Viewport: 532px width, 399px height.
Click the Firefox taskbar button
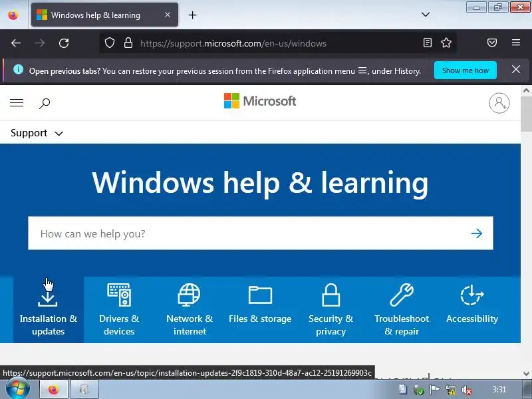pos(54,390)
